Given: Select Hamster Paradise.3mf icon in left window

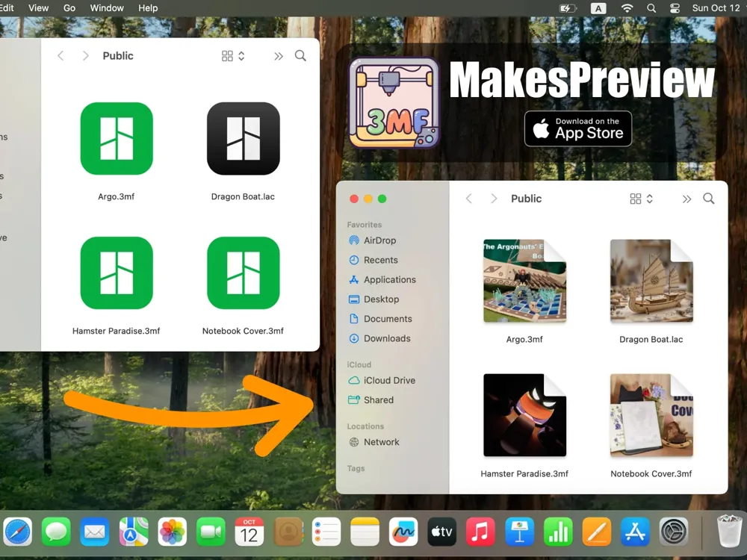Looking at the screenshot, I should tap(117, 273).
